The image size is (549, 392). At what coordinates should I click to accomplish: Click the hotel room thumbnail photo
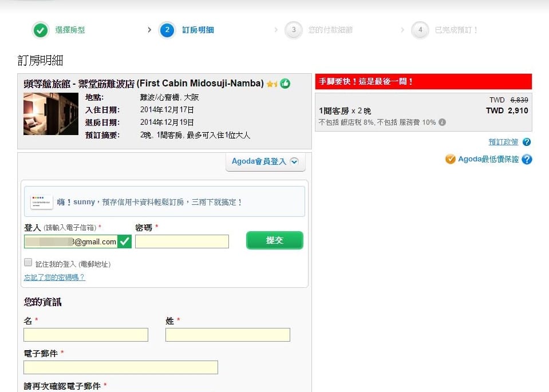51,114
